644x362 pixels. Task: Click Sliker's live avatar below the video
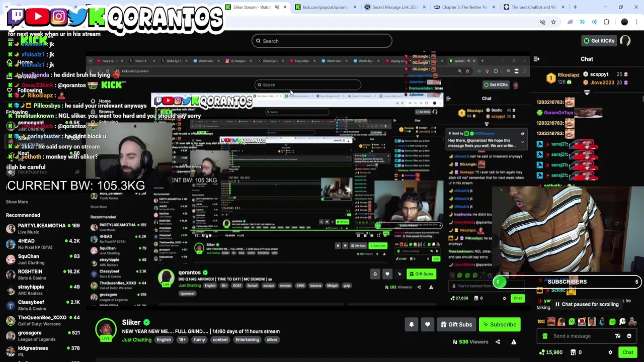(106, 330)
